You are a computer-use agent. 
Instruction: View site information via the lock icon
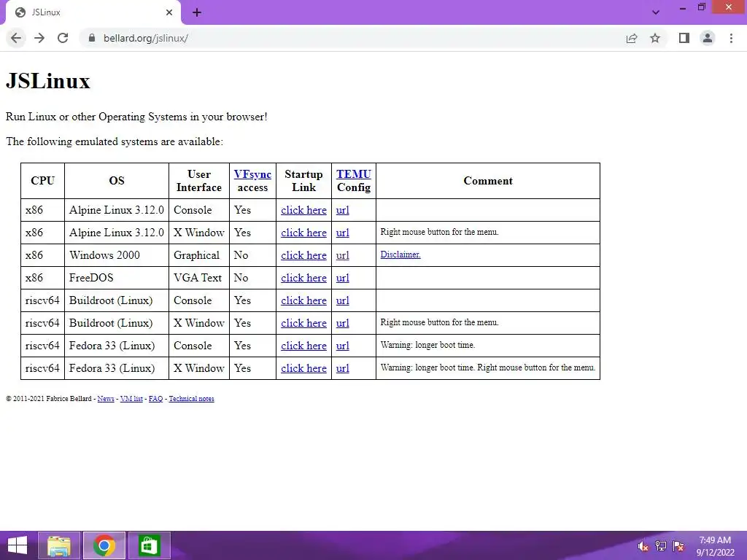coord(92,38)
